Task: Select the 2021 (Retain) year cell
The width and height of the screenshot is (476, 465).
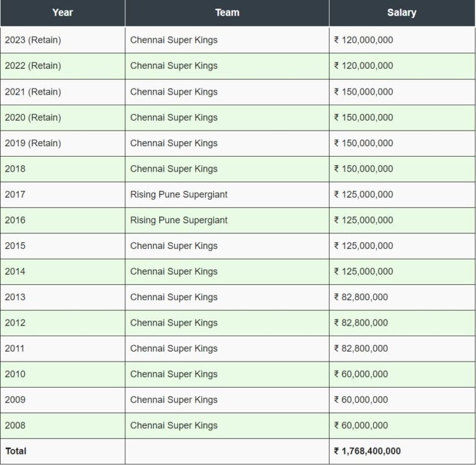Action: coord(63,92)
